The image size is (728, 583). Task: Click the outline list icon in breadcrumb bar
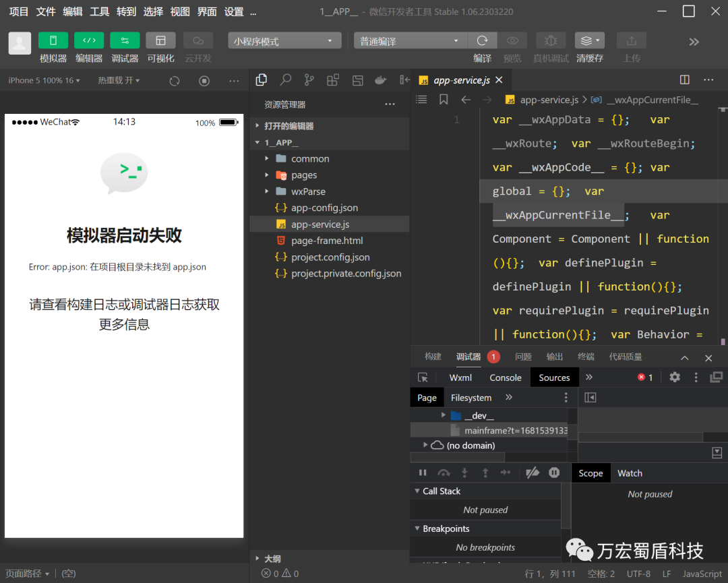(421, 99)
